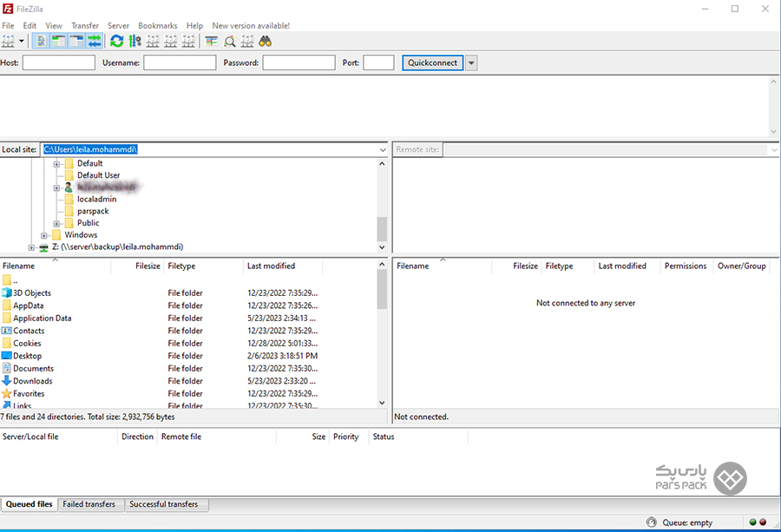Open the Help menu
This screenshot has height=532, width=781.
click(194, 25)
